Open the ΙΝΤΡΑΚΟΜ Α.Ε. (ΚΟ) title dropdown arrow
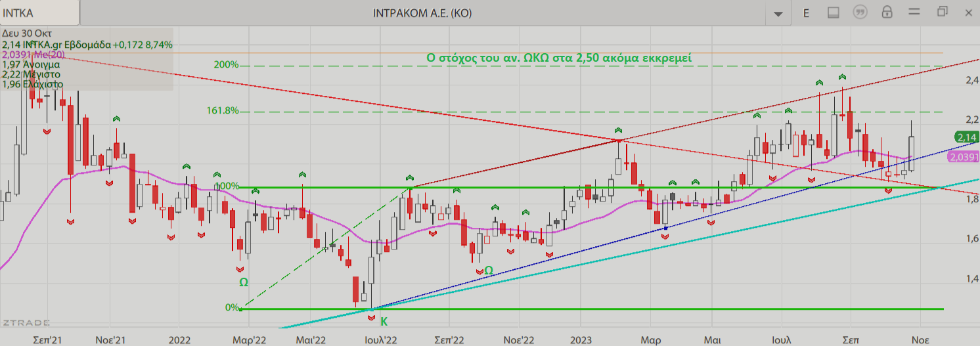Image resolution: width=980 pixels, height=346 pixels. tap(779, 13)
